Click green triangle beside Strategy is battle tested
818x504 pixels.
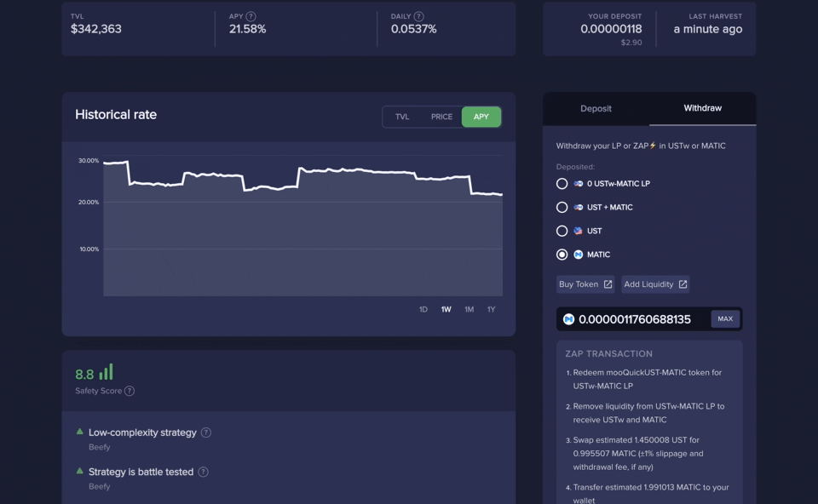(80, 471)
